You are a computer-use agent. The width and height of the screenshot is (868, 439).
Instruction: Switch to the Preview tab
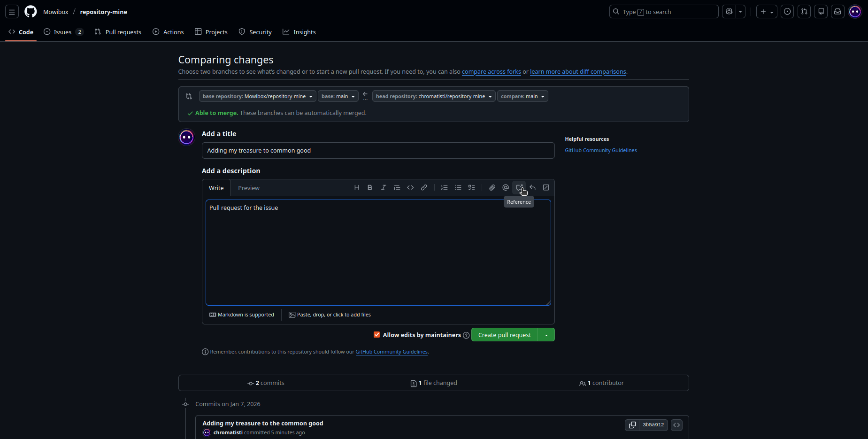click(248, 188)
